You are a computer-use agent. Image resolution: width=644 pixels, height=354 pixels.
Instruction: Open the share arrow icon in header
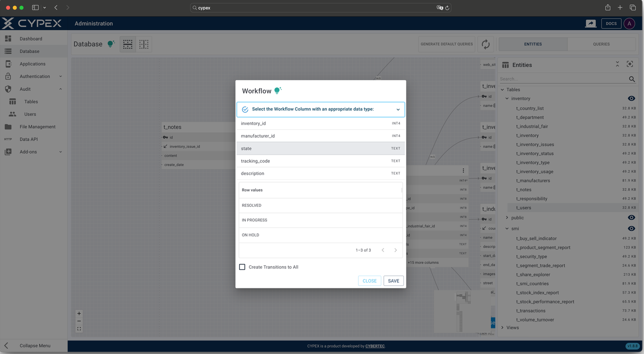(591, 24)
